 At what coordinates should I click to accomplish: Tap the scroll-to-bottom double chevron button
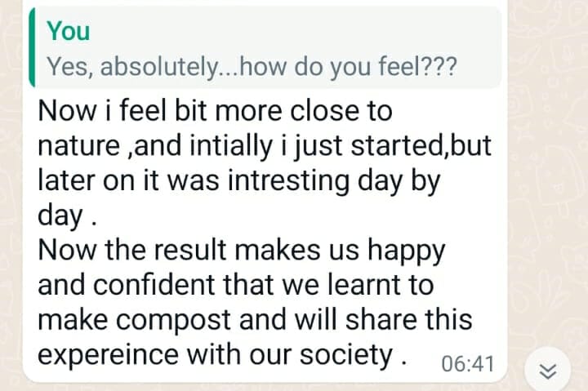549,373
